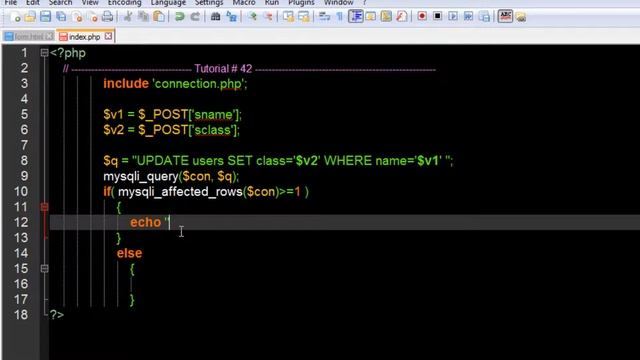Collapse the else block fold on line 15

click(44, 269)
